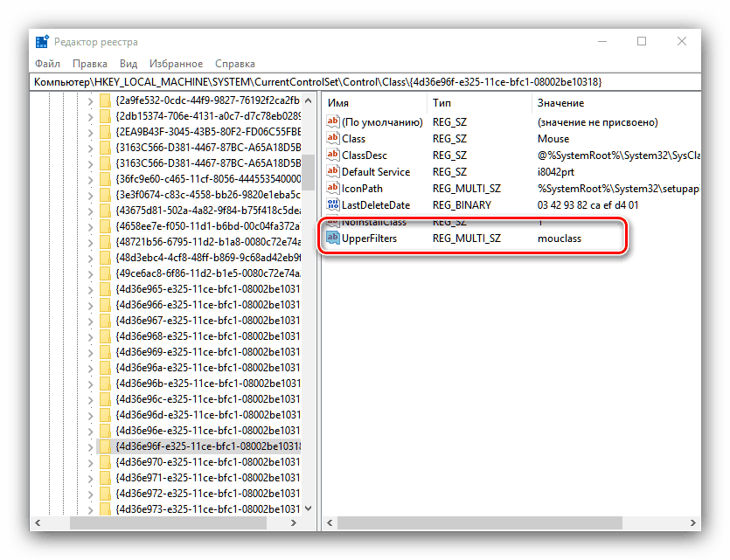This screenshot has width=730, height=560.
Task: Click the binary icon beside LastDeleteDate
Action: pos(333,204)
